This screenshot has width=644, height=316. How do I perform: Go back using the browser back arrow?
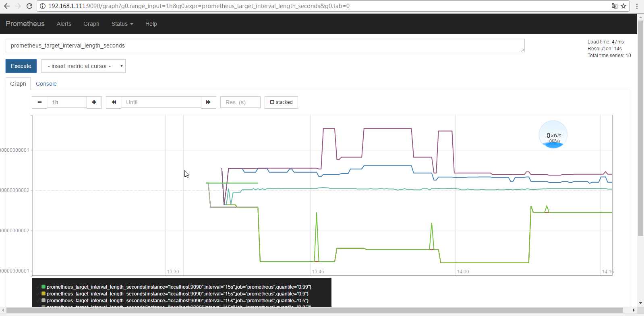point(6,6)
